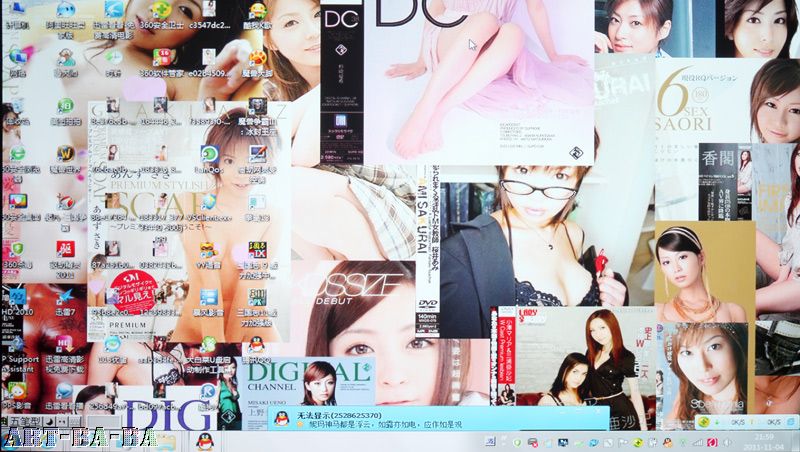Screen dimensions: 800x452
Task: Click the Action Center flag tray icon
Action: pos(623,442)
